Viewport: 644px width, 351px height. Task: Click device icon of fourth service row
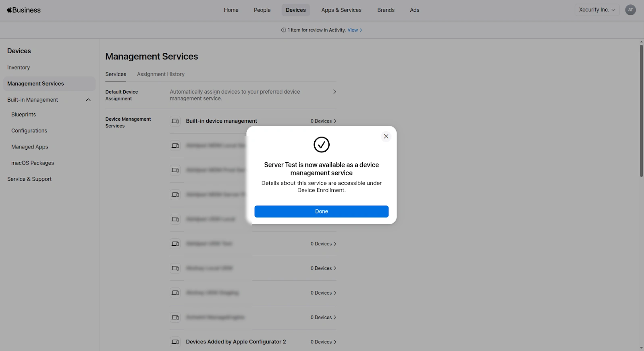175,195
